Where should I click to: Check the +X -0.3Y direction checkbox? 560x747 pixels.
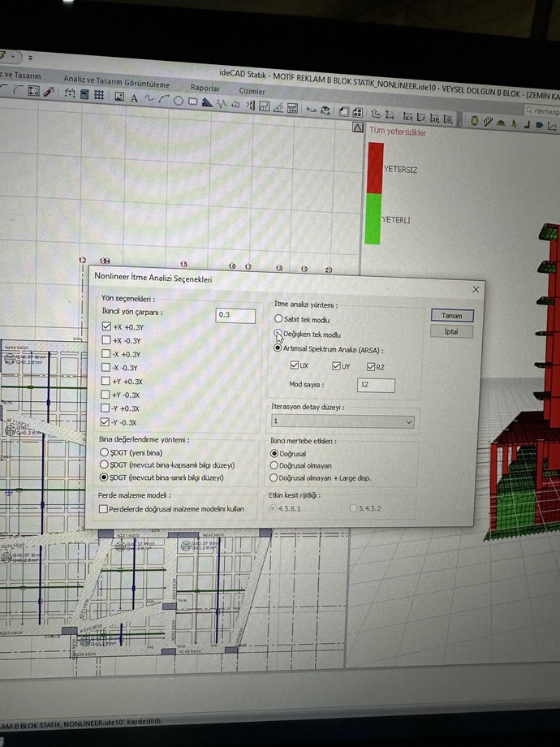click(x=106, y=340)
